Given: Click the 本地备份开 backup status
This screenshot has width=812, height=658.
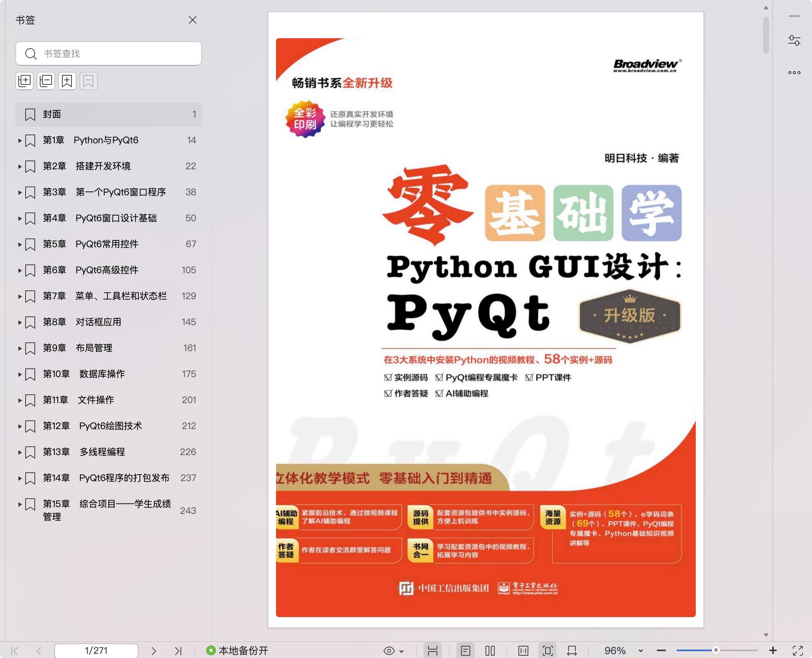Looking at the screenshot, I should tap(237, 651).
